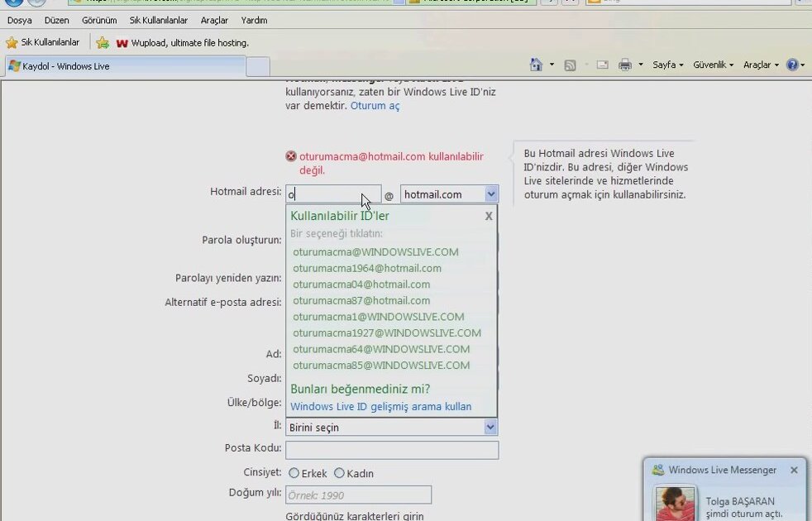The height and width of the screenshot is (521, 812).
Task: Click into the Doğum yılı field
Action: [x=358, y=495]
